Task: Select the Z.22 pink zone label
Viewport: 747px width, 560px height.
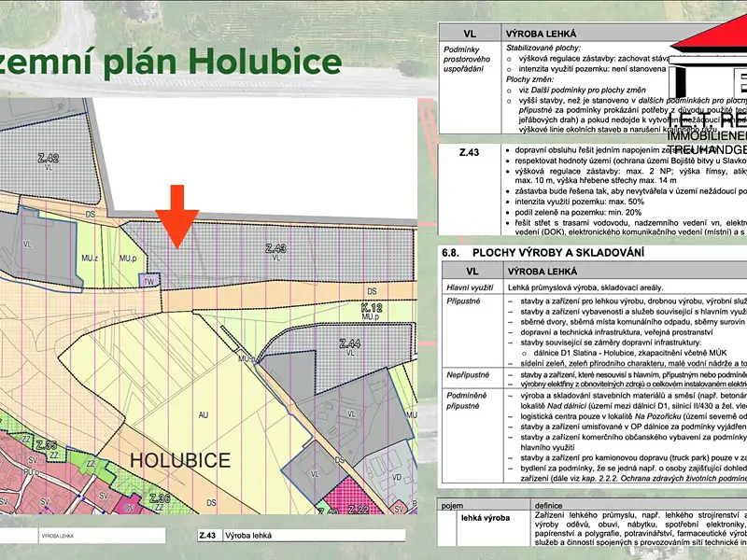Action: tap(359, 510)
